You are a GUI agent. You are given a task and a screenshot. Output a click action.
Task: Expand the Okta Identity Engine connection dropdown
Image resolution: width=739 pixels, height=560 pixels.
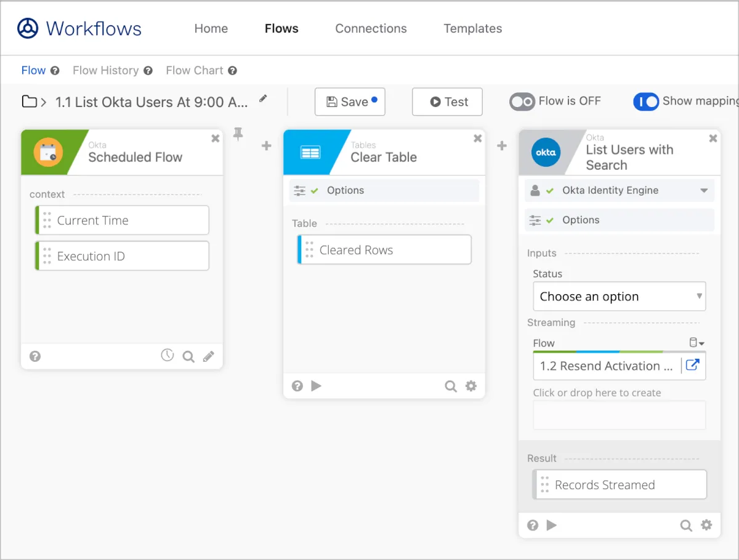pos(704,191)
